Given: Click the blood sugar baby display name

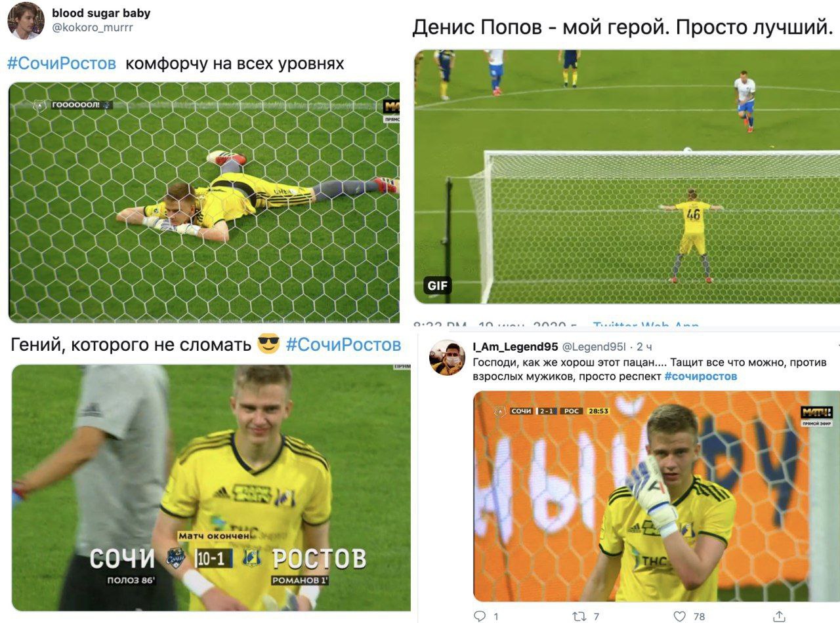Looking at the screenshot, I should [101, 13].
